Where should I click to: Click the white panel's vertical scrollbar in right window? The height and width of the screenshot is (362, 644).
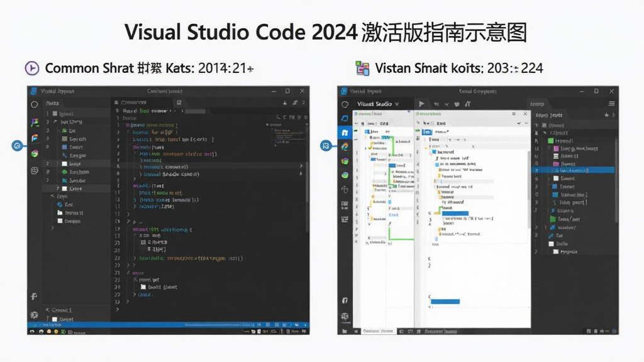528,189
